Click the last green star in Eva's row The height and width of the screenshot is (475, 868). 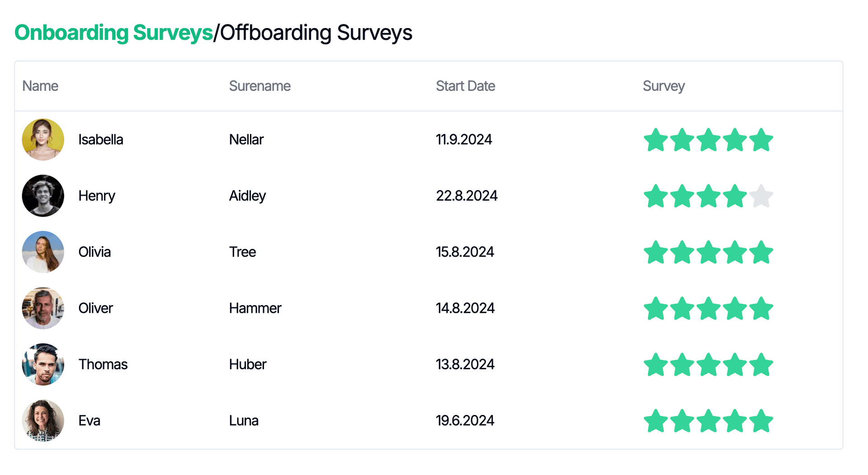(762, 420)
